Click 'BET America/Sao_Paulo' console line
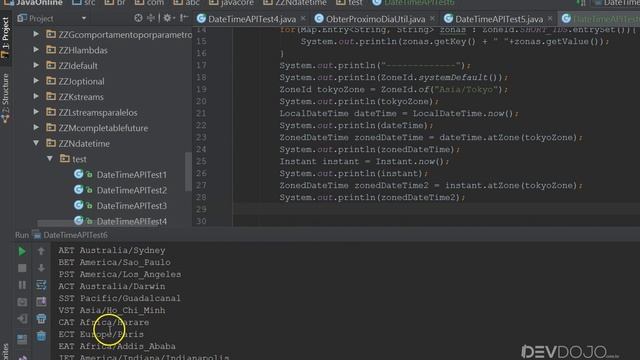Viewport: 640px width, 360px height. [114, 262]
